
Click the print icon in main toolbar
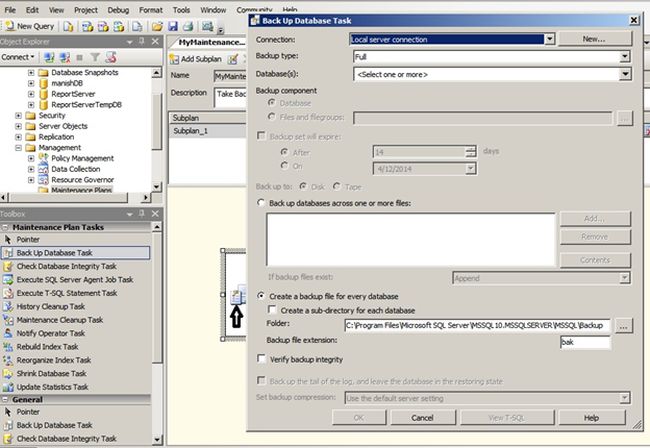188,27
